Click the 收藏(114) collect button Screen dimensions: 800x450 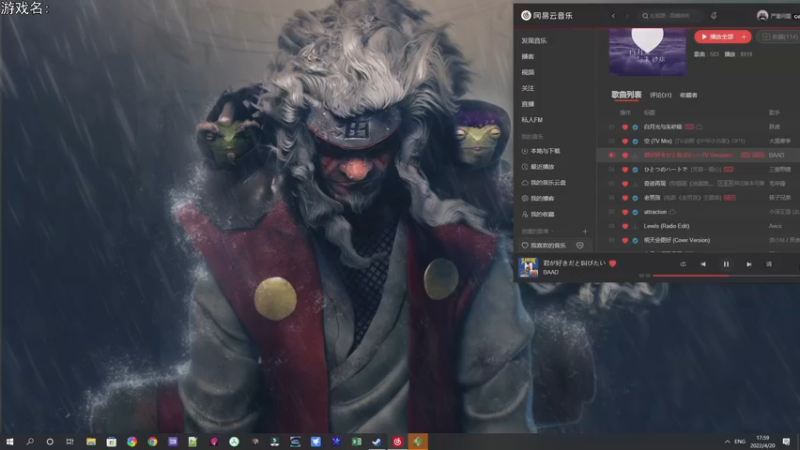click(x=779, y=37)
